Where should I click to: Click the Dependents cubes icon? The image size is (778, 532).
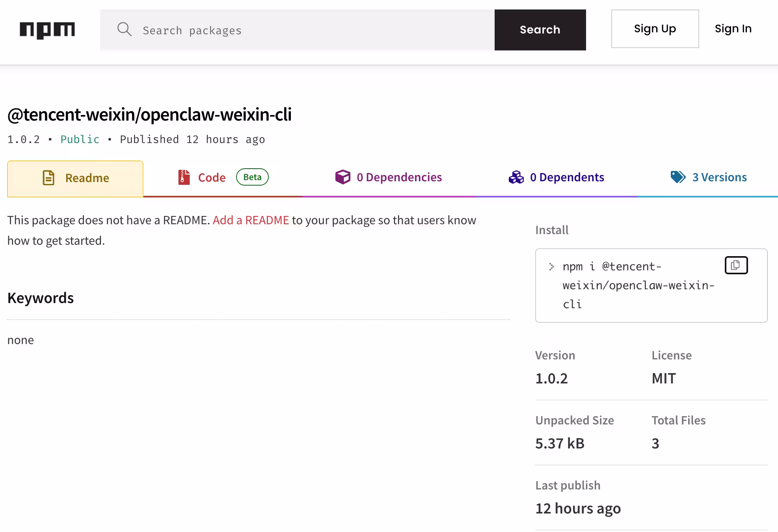pyautogui.click(x=516, y=177)
